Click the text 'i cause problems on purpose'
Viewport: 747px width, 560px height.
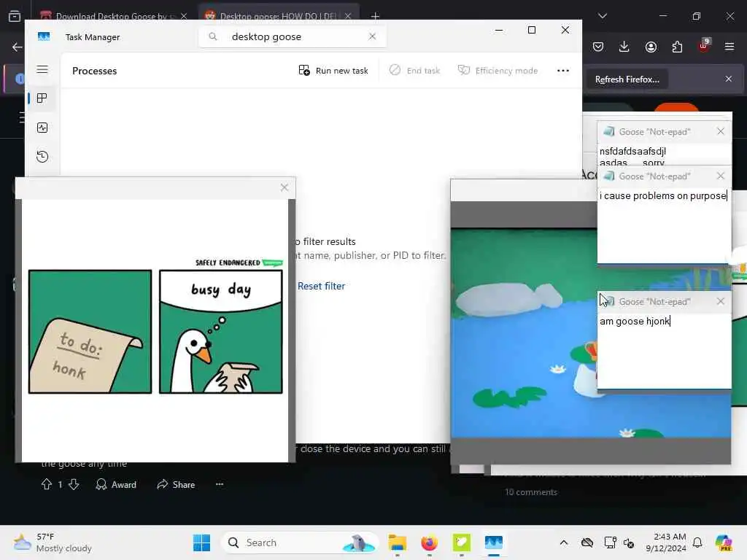click(x=663, y=195)
